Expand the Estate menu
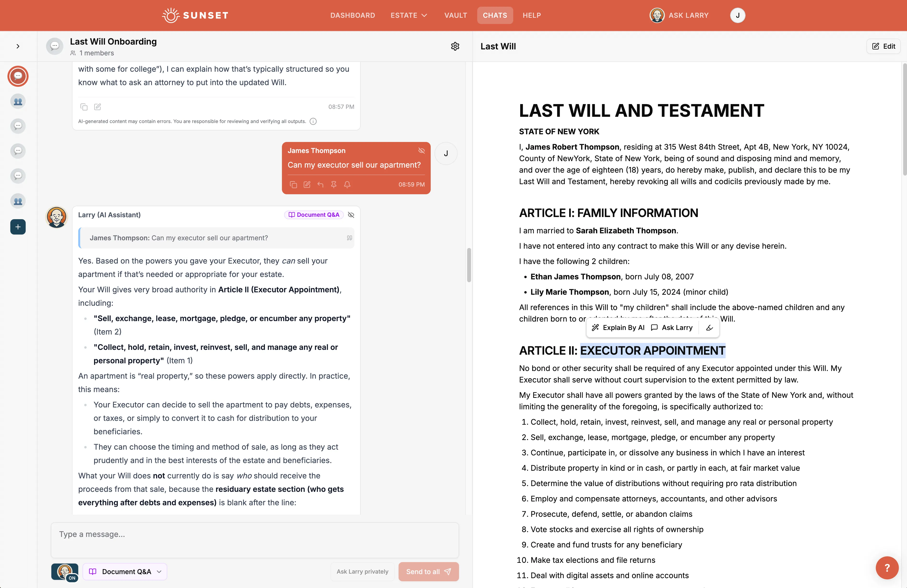 [409, 15]
